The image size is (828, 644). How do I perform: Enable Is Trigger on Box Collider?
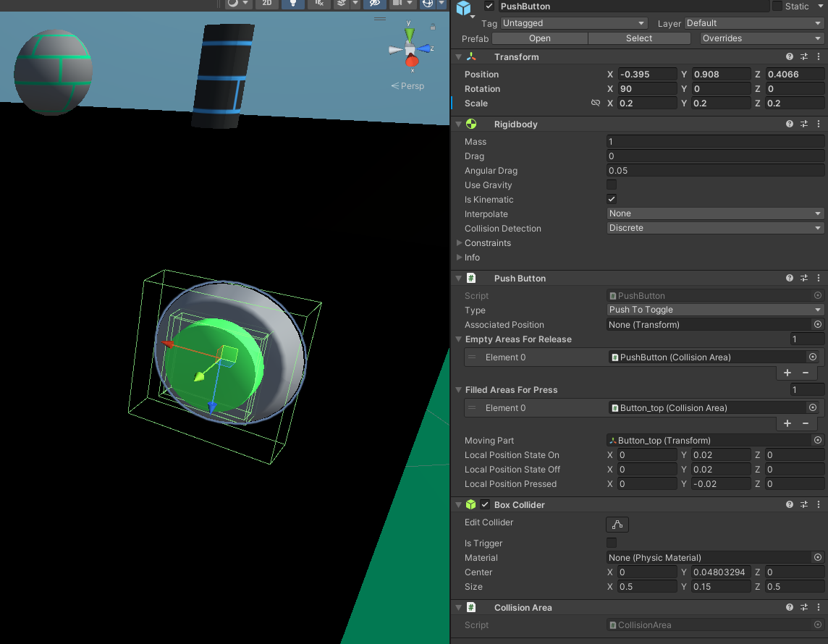(x=612, y=543)
